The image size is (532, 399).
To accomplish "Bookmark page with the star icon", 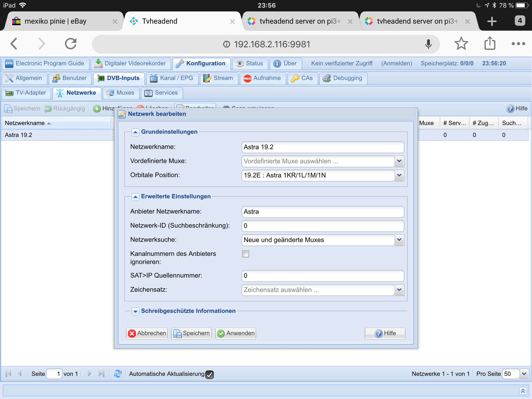I will click(x=461, y=44).
